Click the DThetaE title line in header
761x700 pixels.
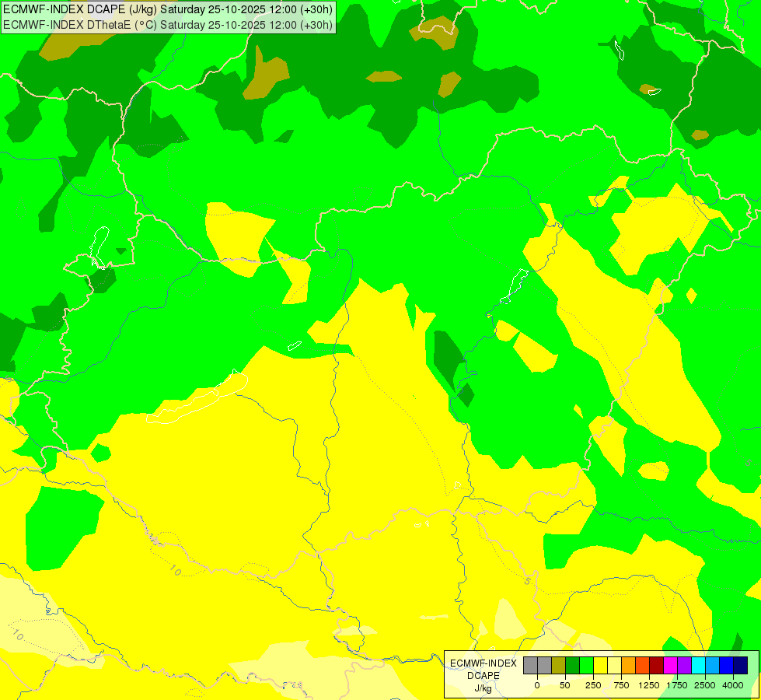167,24
